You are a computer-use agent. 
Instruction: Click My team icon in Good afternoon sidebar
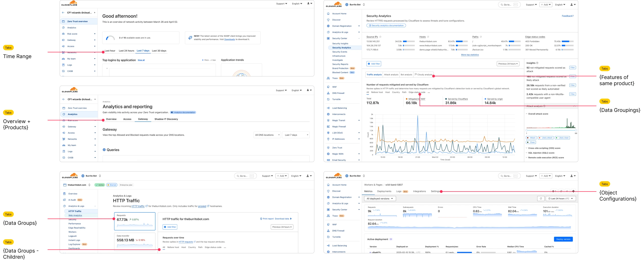pos(63,59)
